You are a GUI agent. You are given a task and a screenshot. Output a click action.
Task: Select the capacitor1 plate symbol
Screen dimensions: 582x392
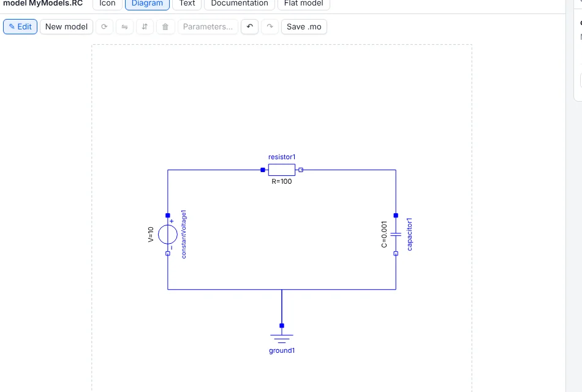[396, 234]
